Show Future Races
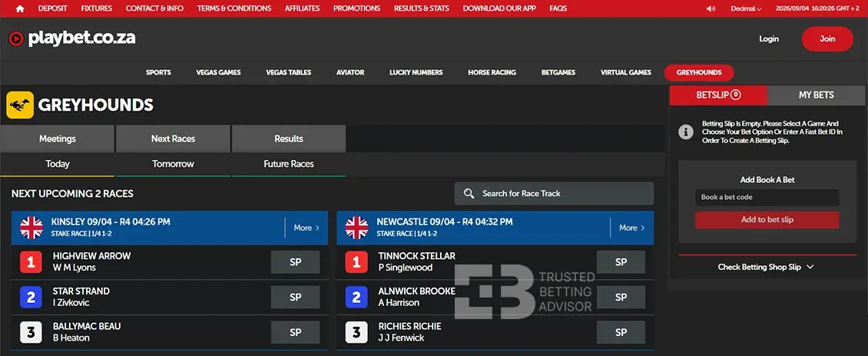Image resolution: width=868 pixels, height=356 pixels. click(x=289, y=164)
